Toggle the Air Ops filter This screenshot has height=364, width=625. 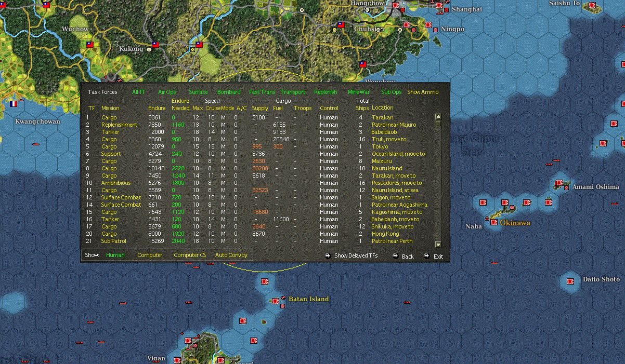pos(167,92)
